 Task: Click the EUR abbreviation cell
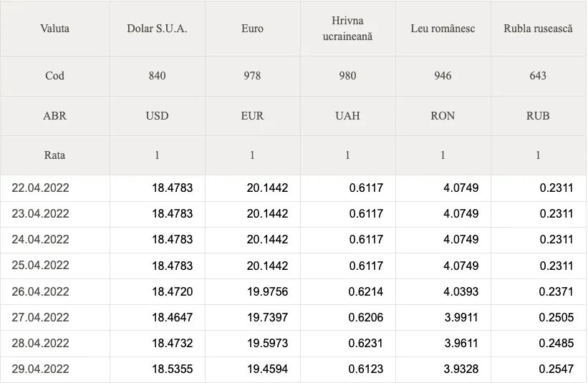[x=252, y=115]
